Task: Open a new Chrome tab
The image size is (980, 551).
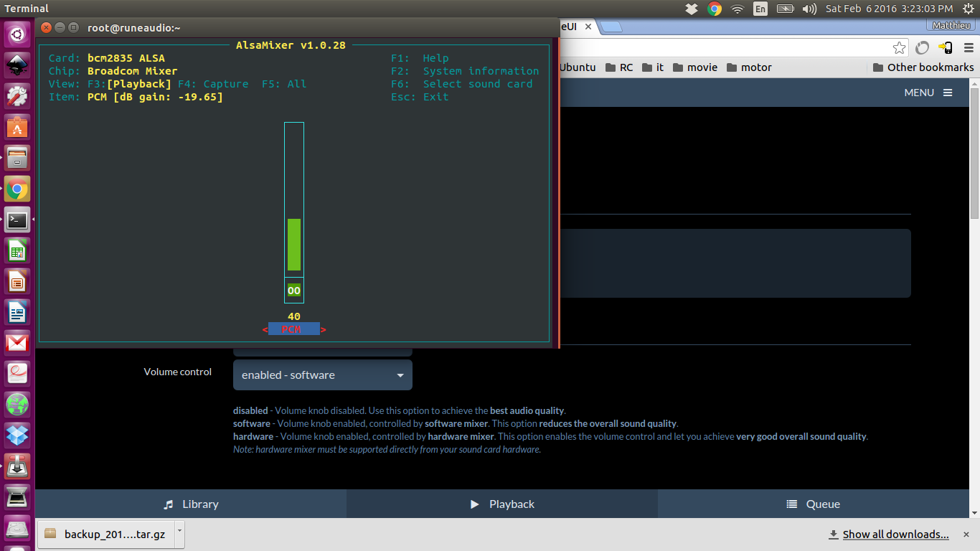Action: point(611,27)
